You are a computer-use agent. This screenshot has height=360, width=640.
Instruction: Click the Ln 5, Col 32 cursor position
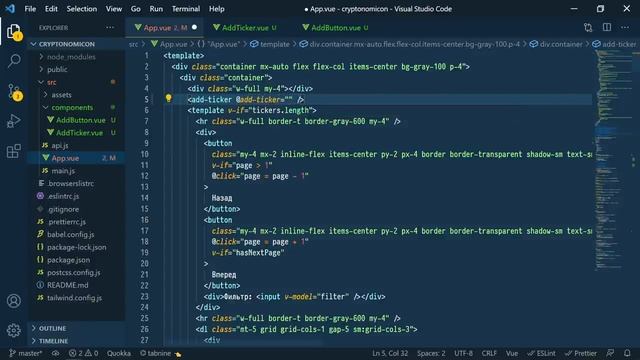click(390, 353)
